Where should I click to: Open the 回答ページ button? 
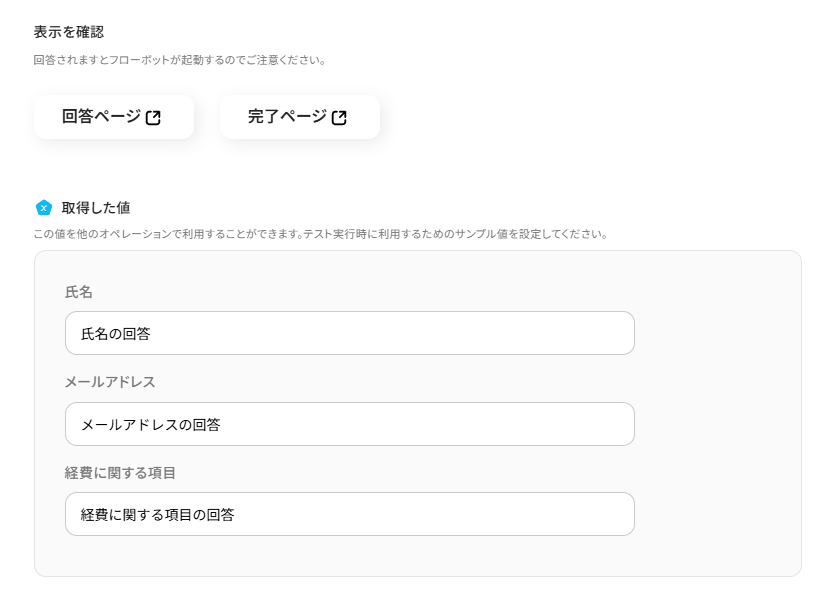point(101,117)
